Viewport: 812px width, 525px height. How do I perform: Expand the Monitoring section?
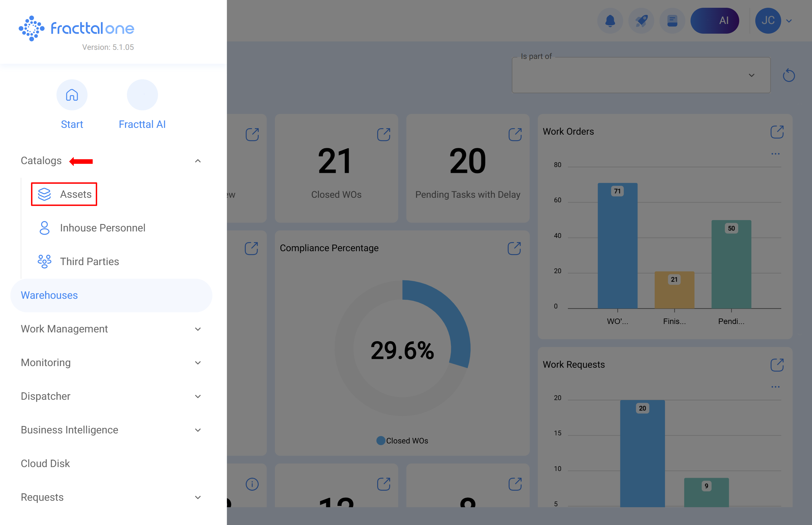197,363
